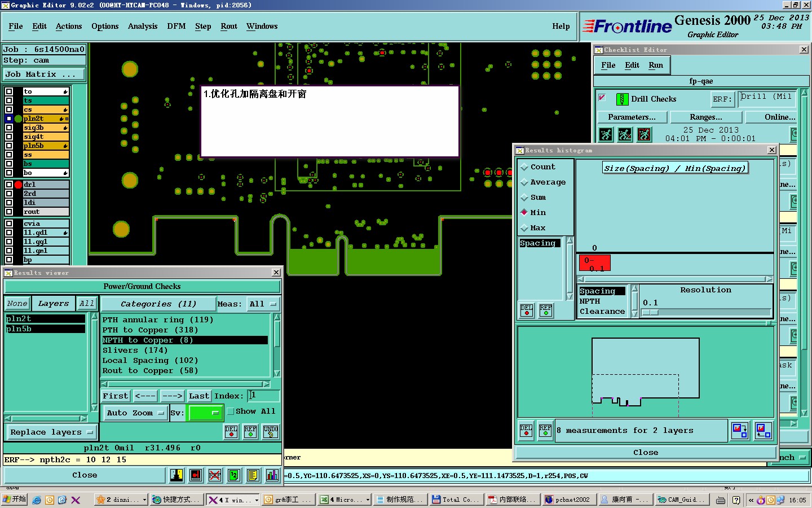Open the Actions menu
The width and height of the screenshot is (812, 508).
(69, 27)
